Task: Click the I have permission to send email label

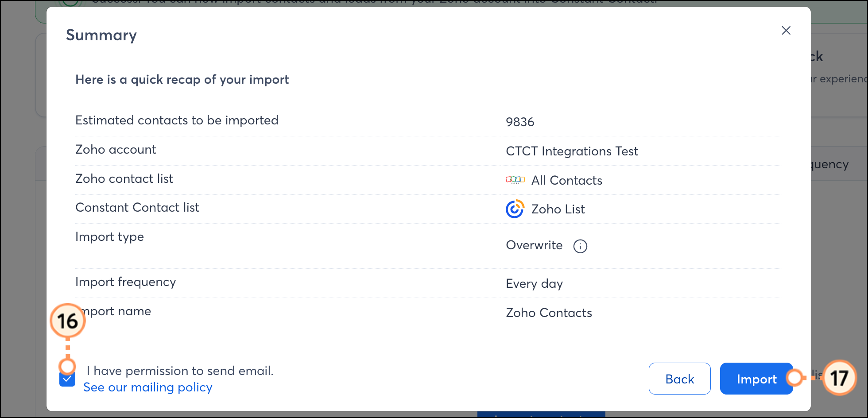Action: click(180, 371)
